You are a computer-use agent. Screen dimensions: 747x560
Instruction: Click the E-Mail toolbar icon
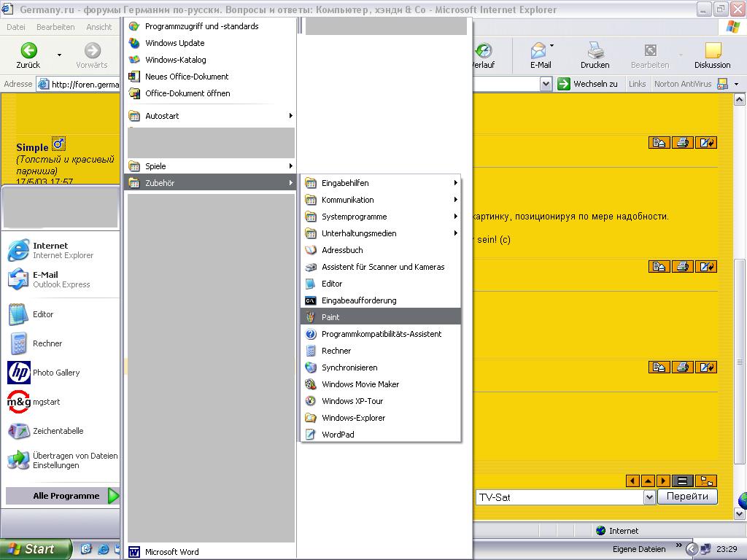click(x=539, y=55)
